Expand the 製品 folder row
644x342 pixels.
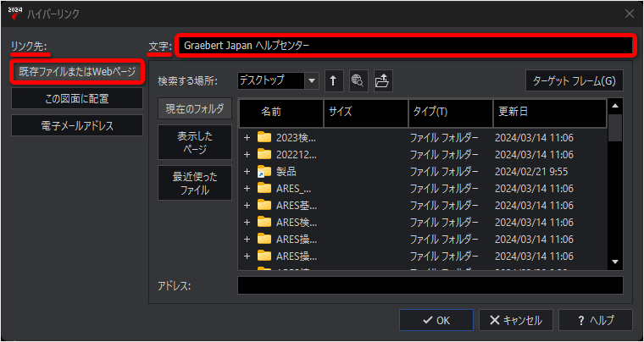click(x=247, y=171)
